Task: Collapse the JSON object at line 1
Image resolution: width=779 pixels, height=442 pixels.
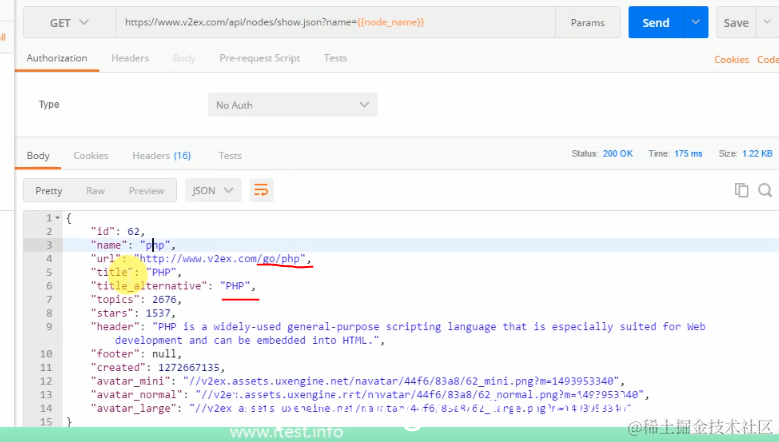Action: (x=58, y=218)
